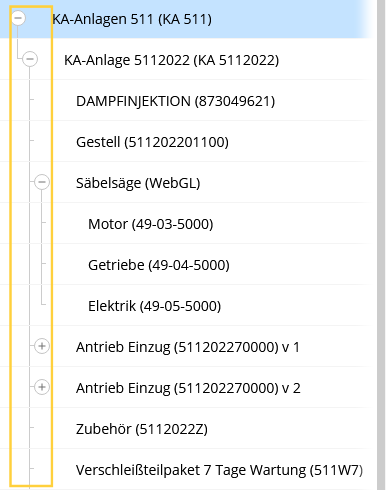Viewport: 386px width, 490px height.
Task: Select Gestell (511202201100) in tree
Action: [152, 142]
